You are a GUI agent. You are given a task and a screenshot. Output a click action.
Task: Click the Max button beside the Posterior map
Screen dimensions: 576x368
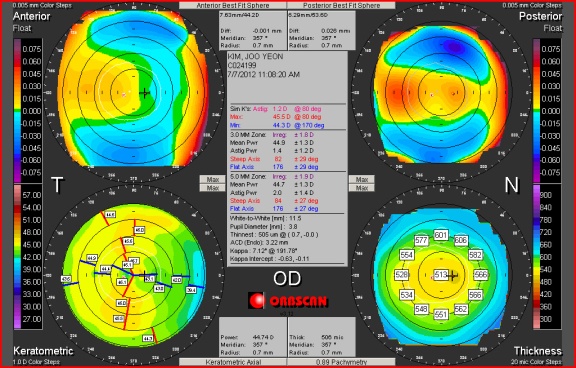click(362, 179)
